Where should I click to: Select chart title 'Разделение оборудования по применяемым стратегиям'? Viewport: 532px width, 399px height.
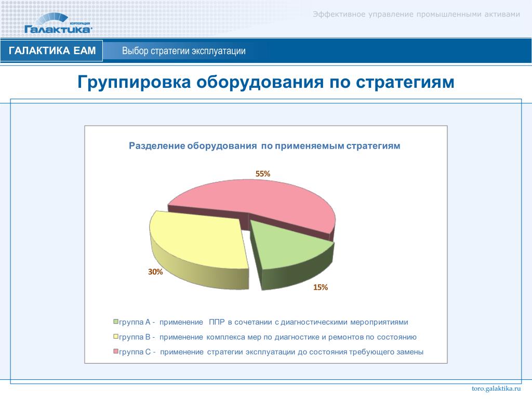click(x=264, y=146)
